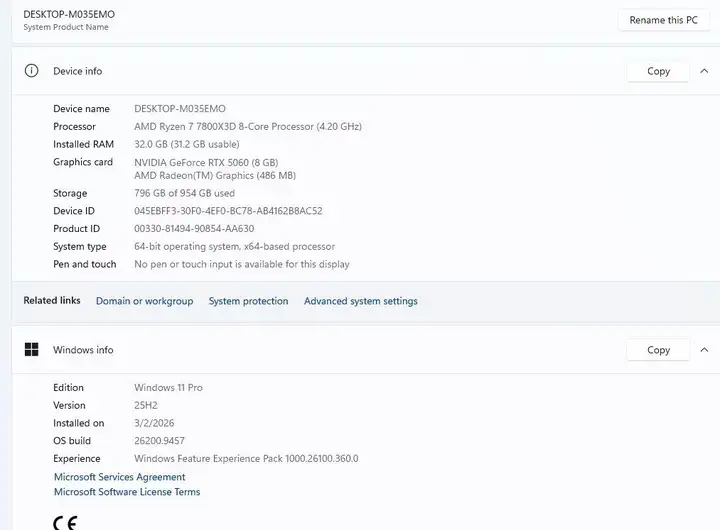Screen dimensions: 720x530
Task: Click the Device name label
Action: (81, 109)
